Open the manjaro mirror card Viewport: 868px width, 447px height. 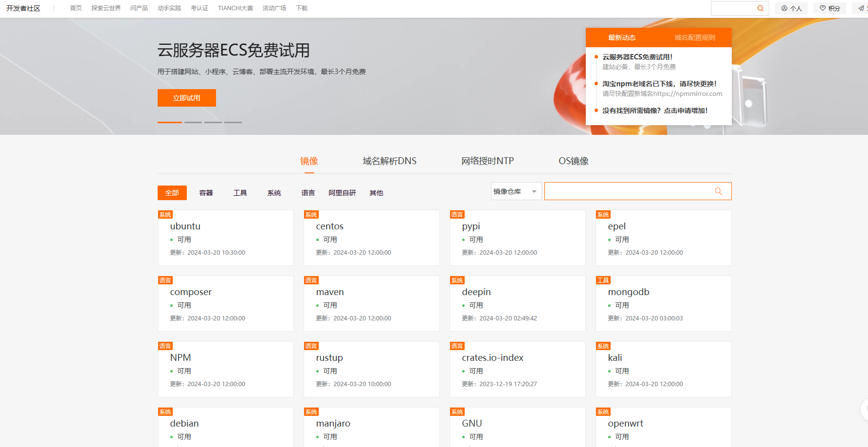click(372, 428)
